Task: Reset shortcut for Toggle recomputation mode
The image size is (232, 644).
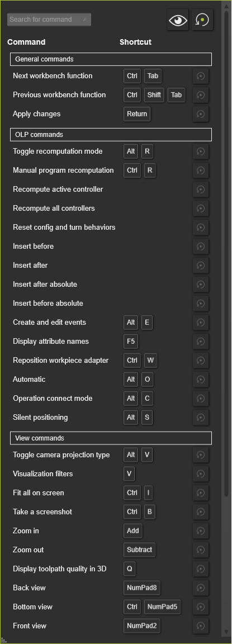Action: tap(201, 151)
